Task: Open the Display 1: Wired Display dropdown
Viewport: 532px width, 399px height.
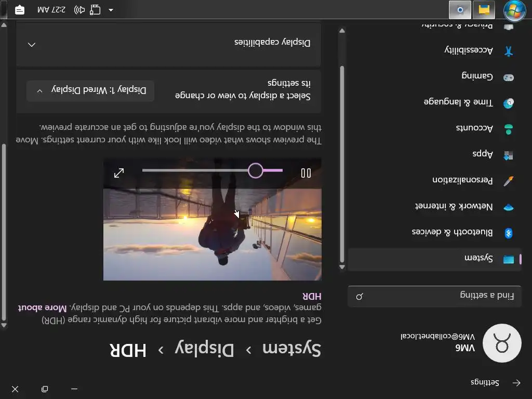Action: [x=90, y=90]
